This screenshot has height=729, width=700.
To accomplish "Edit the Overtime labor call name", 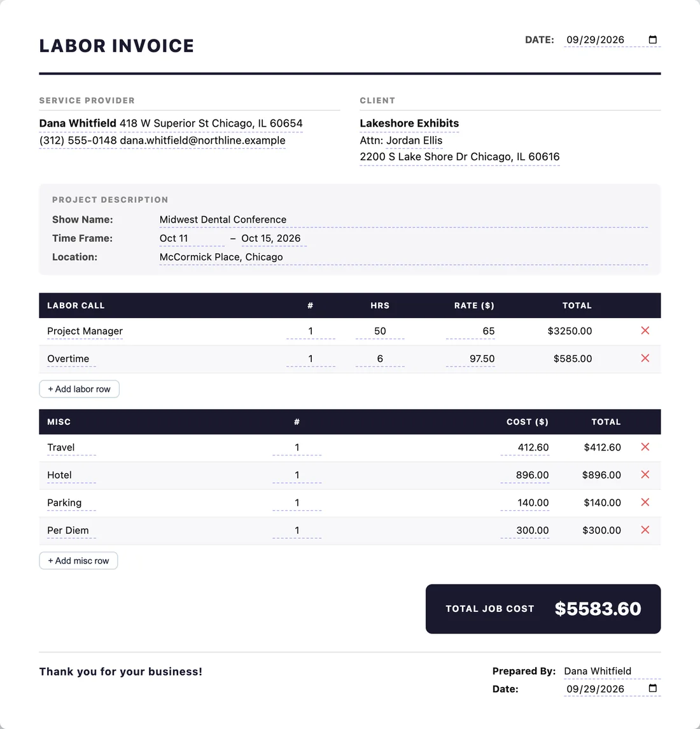I will tap(72, 359).
